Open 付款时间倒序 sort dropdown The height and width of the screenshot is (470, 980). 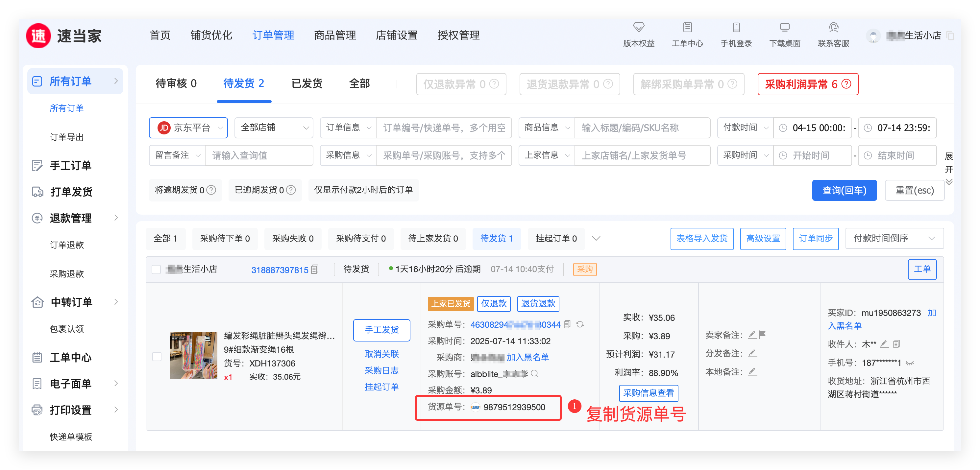[894, 238]
